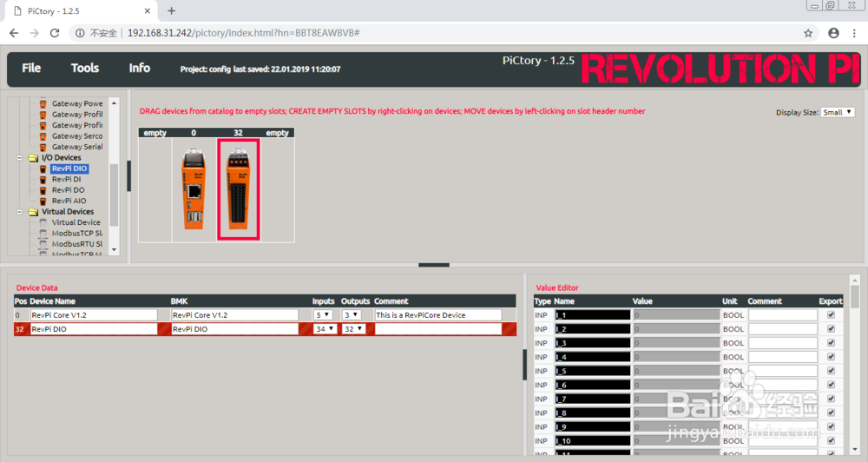The image size is (868, 462).
Task: Click the RevPi DIO catalog icon
Action: [43, 168]
